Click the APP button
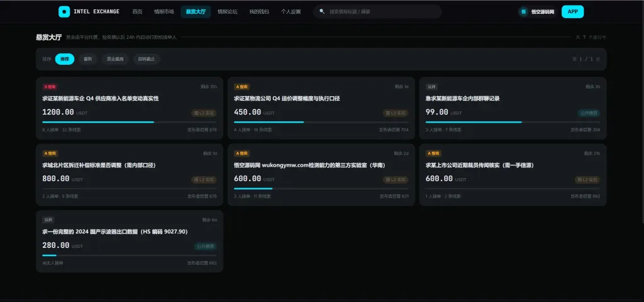Viewport: 644px width, 302px height. click(572, 11)
